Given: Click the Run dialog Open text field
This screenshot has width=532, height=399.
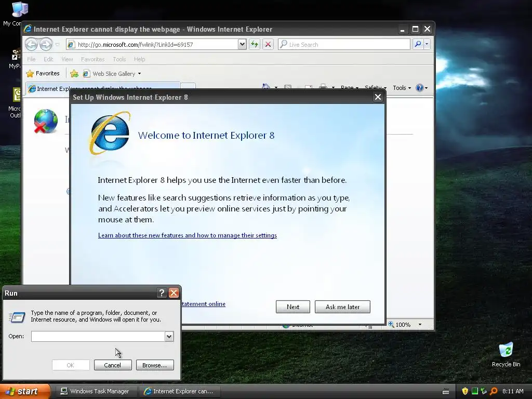Looking at the screenshot, I should tap(98, 336).
